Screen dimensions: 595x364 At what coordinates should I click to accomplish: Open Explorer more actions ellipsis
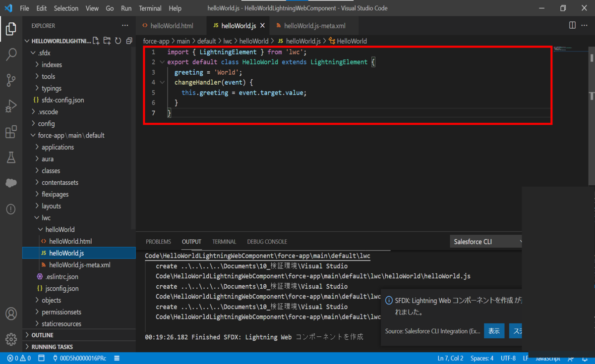pos(125,25)
